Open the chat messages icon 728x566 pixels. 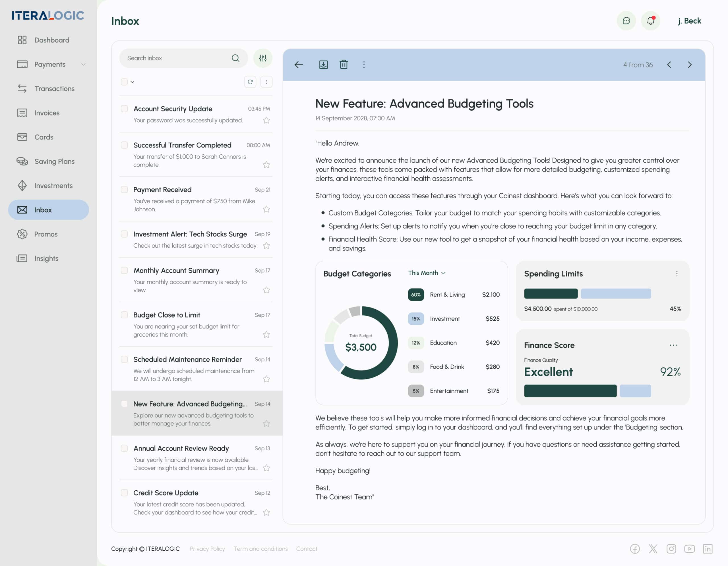pyautogui.click(x=626, y=21)
